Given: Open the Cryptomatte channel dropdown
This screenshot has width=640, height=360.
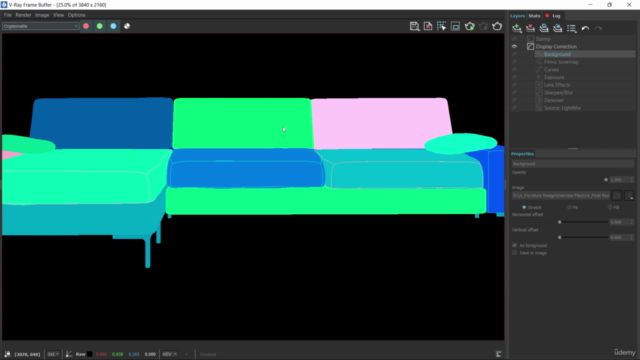Looking at the screenshot, I should [40, 26].
